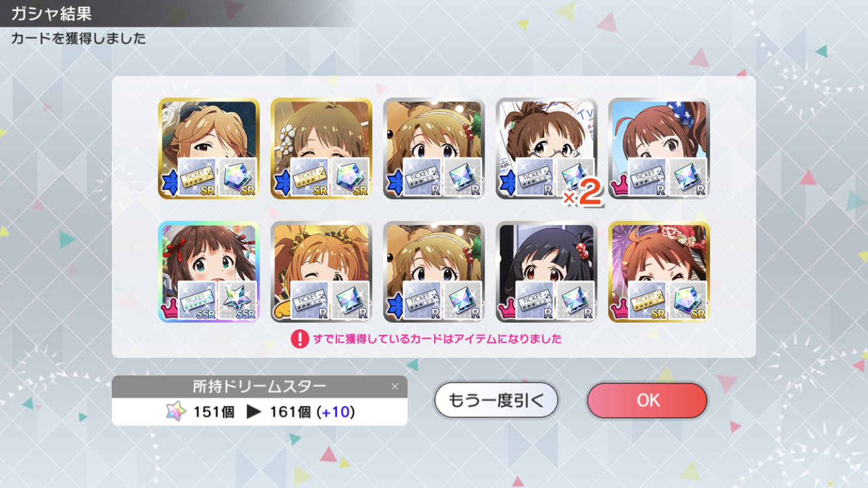Screen dimensions: 868x488
Task: Select the card marked ×2 with glasses girl
Action: point(547,148)
